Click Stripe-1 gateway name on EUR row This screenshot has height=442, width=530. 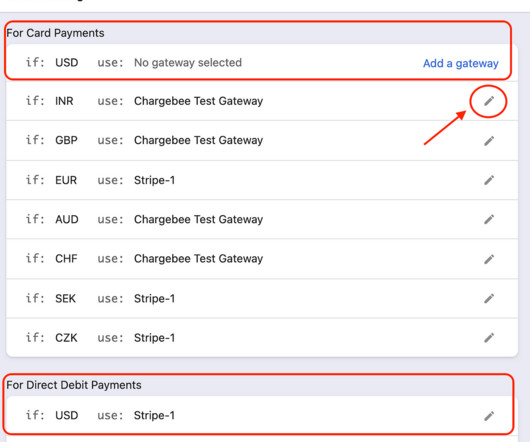tap(154, 180)
